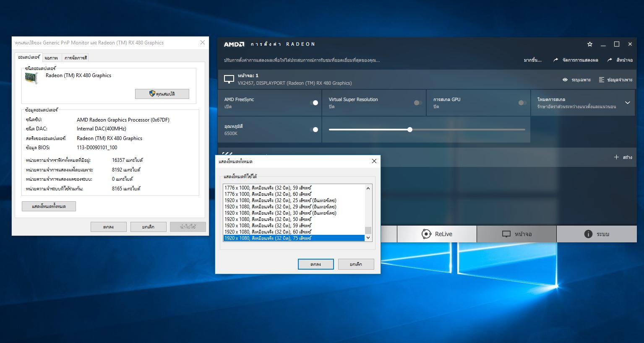Select mode 1920 x 1080, 25 เฮิรตซ์ interlaced
The image size is (644, 343).
294,200
